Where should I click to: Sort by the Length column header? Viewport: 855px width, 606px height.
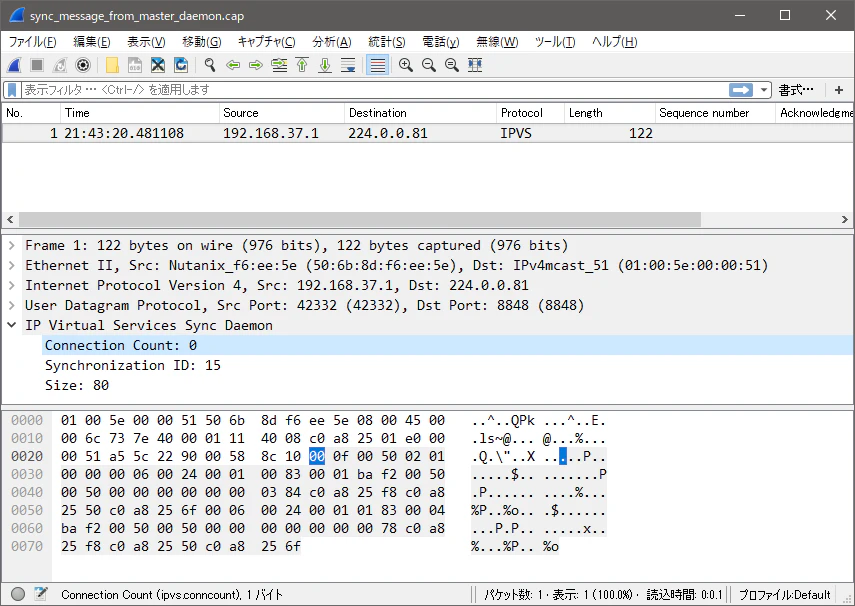610,113
